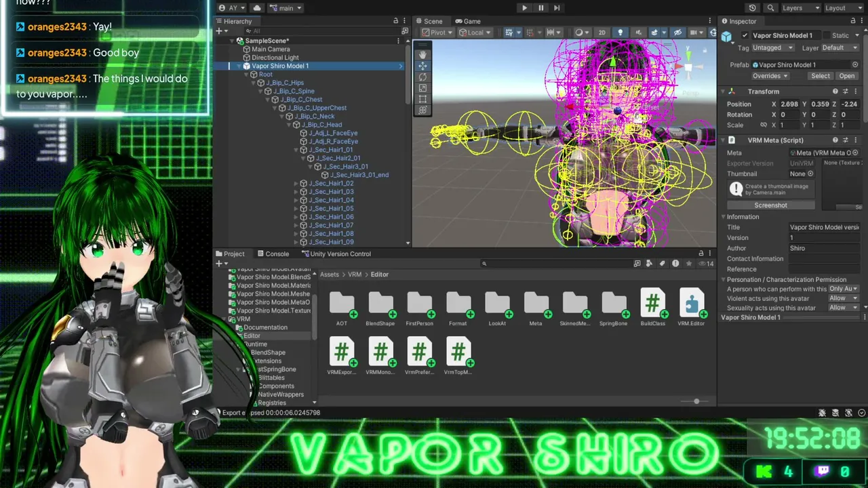Open the main branch dropdown
Image resolution: width=868 pixels, height=488 pixels.
click(285, 8)
